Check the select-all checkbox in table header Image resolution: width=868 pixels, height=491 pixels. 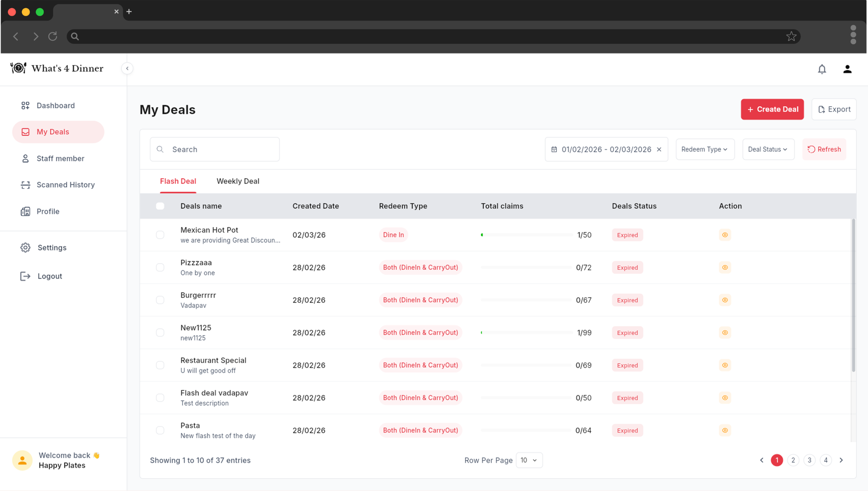click(x=160, y=206)
